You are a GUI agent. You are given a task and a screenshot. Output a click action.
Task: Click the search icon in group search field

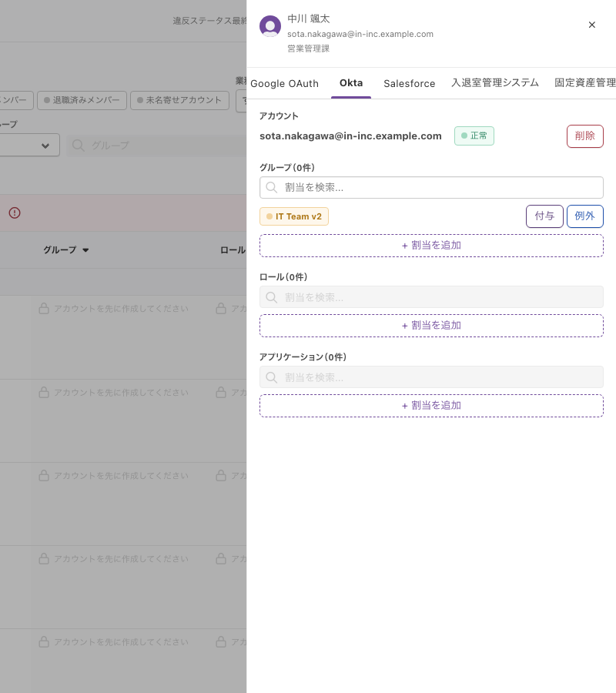pos(271,187)
